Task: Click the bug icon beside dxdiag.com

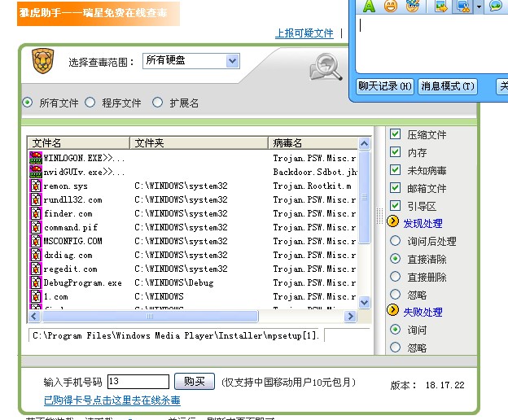Action: (36, 255)
